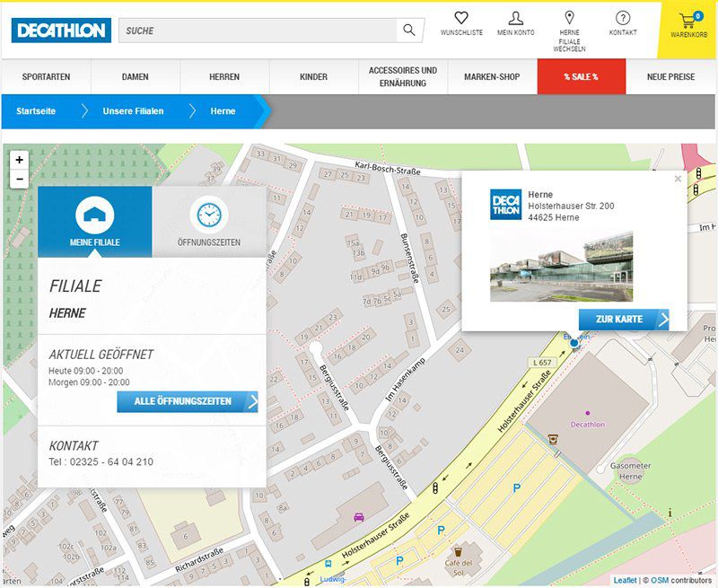Click the Zur Karte button
This screenshot has height=588, width=718.
tap(624, 320)
